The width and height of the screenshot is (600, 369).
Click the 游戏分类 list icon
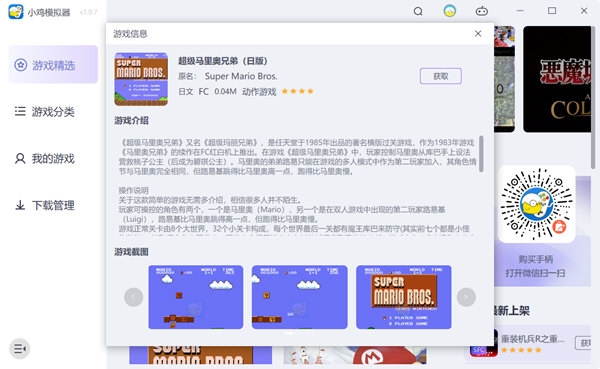point(20,111)
